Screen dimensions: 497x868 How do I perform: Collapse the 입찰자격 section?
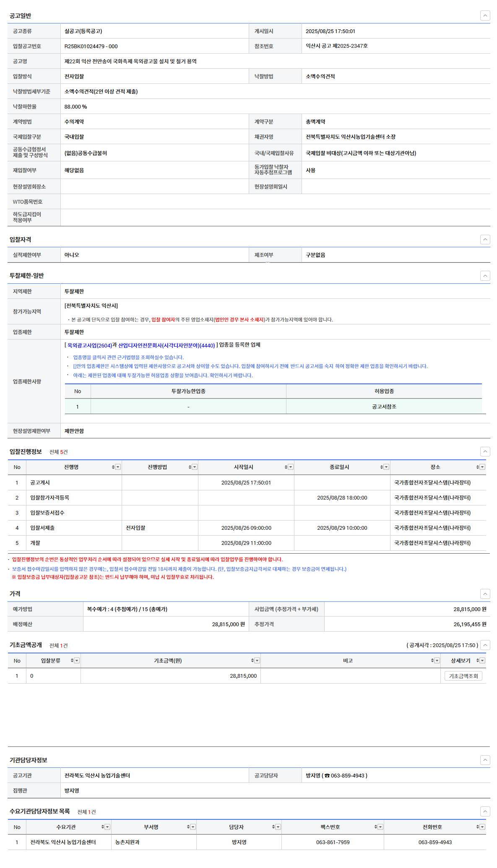click(x=485, y=239)
